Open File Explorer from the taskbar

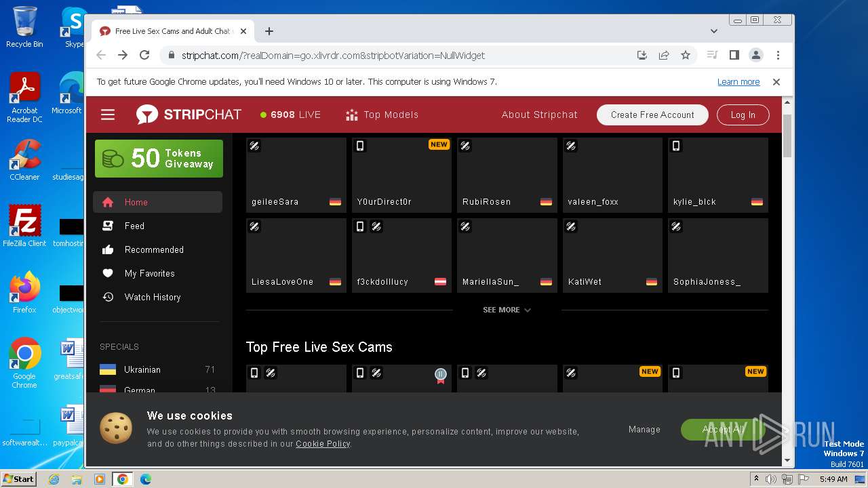pos(77,479)
